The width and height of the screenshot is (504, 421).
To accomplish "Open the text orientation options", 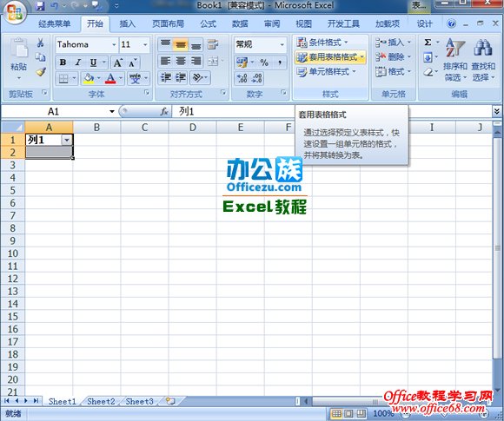I will pos(200,78).
